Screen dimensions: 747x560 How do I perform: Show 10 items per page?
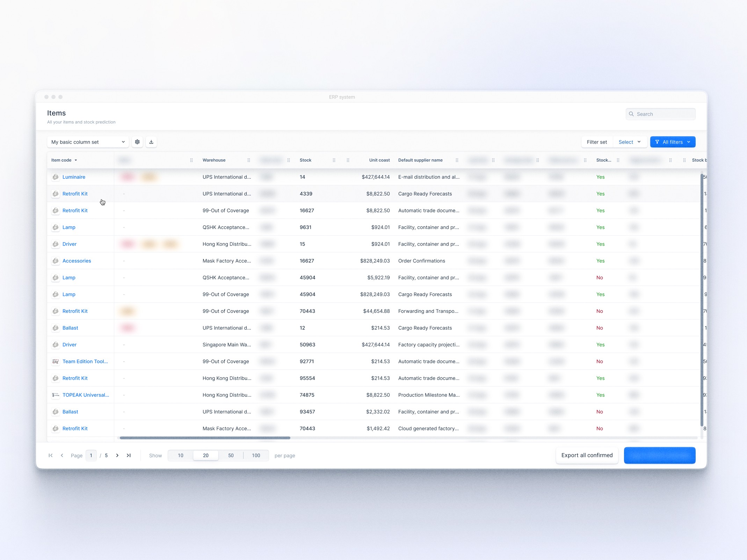tap(181, 455)
